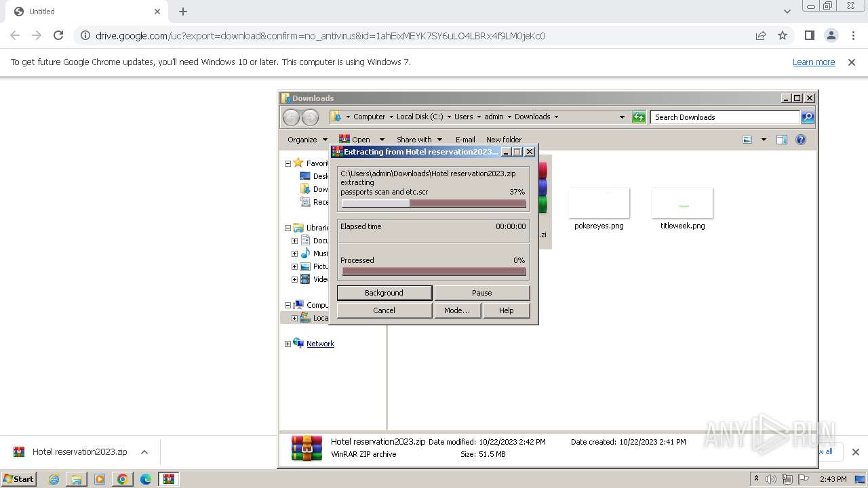
Task: Collapse Libraries in navigation pane
Action: [x=288, y=228]
